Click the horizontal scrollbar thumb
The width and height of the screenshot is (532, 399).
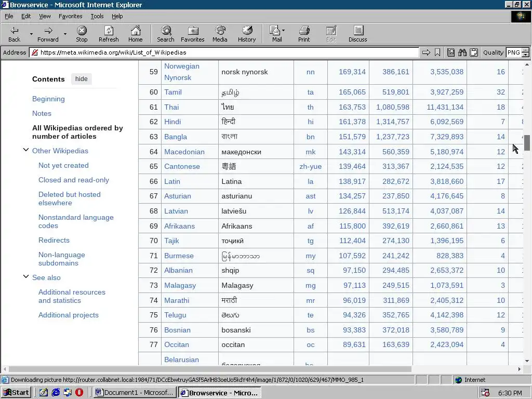pos(210,369)
